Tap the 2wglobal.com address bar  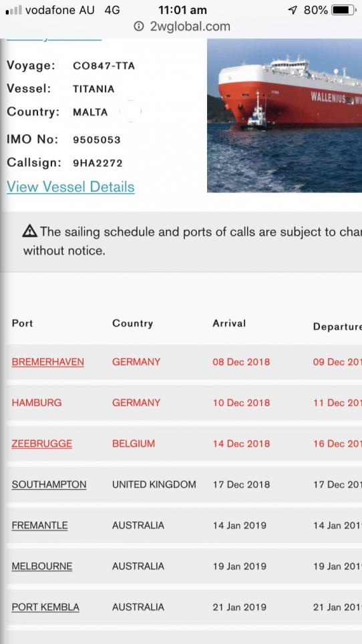click(182, 27)
